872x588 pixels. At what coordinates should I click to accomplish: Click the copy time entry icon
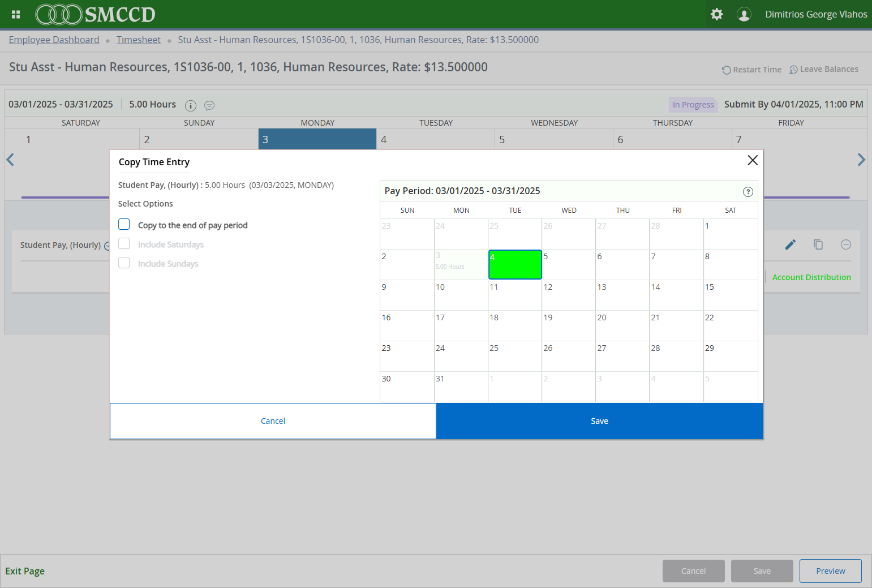[x=818, y=244]
